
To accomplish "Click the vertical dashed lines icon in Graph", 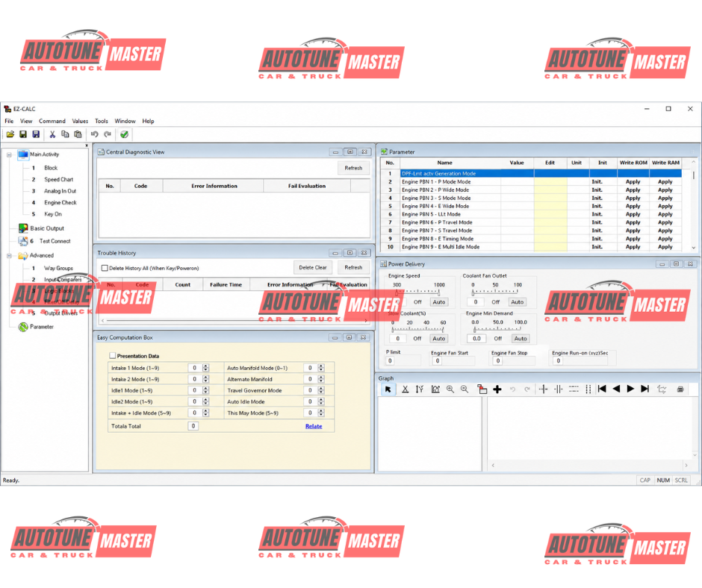I will click(588, 390).
